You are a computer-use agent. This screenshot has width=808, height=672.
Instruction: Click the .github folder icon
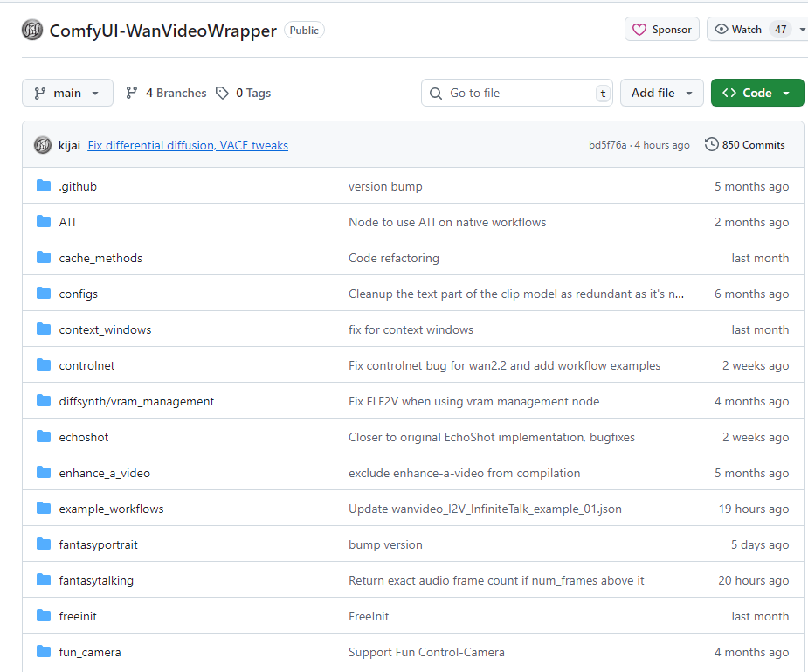tap(44, 185)
